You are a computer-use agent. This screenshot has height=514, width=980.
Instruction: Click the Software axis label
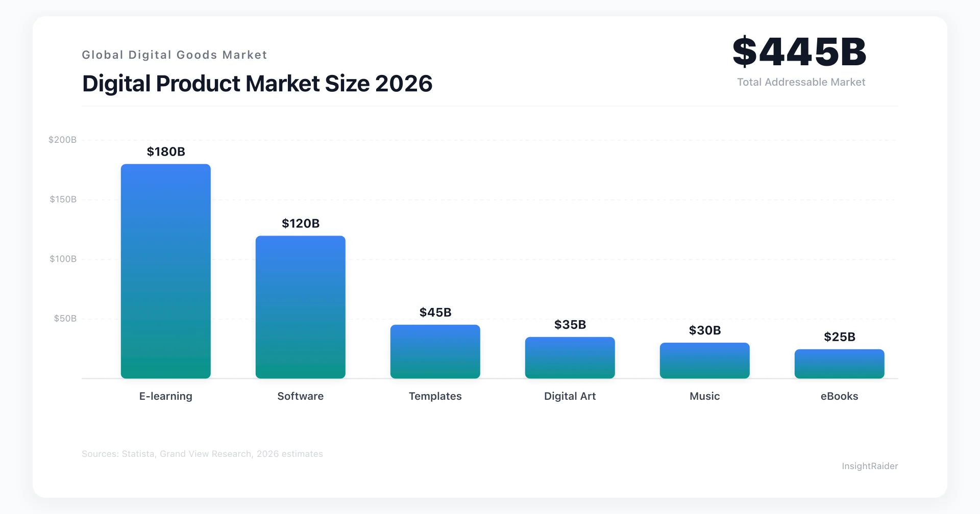click(300, 396)
